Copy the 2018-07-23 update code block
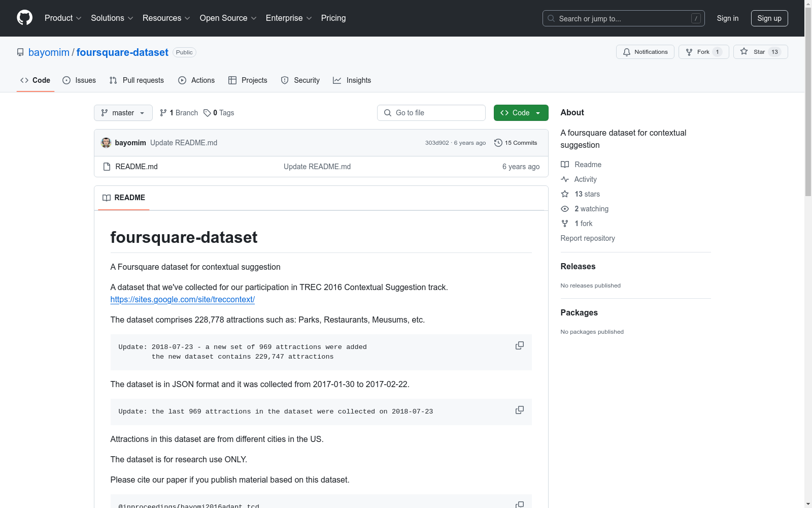812x508 pixels. click(520, 345)
